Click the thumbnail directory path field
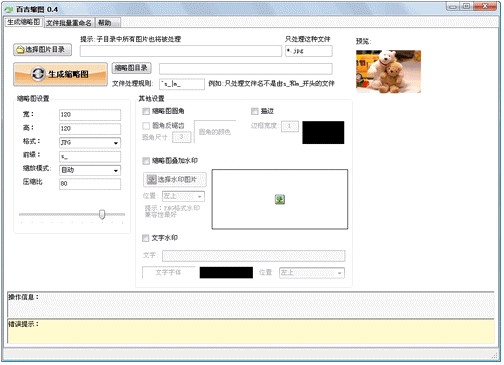504x365 pixels. coord(246,69)
